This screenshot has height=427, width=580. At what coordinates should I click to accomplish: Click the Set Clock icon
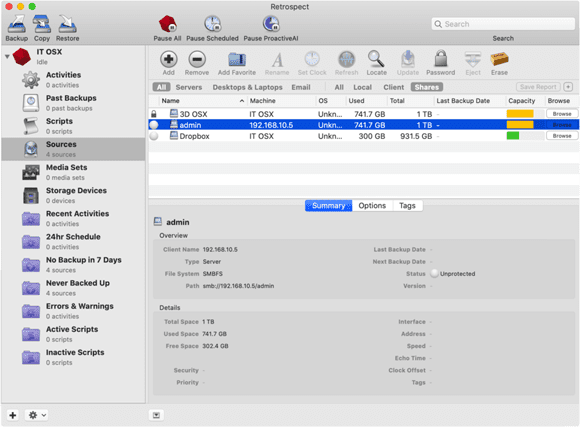click(312, 59)
